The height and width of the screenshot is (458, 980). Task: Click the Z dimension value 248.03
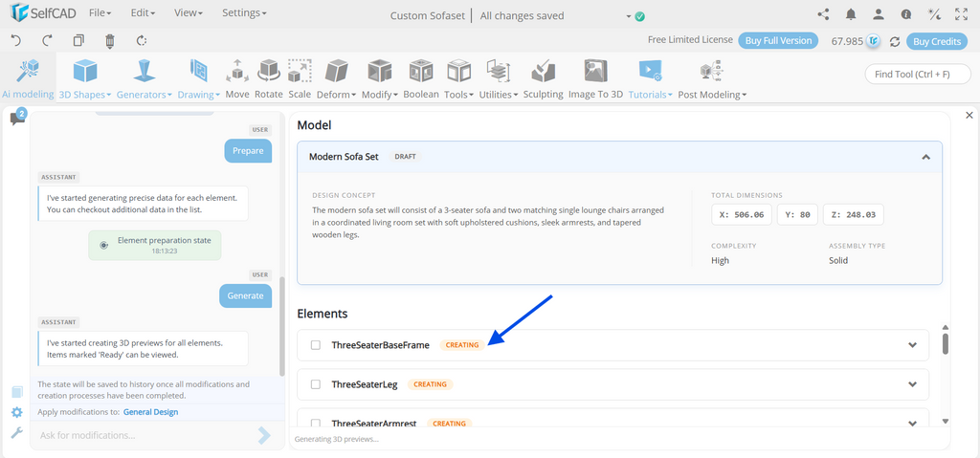[x=853, y=214]
